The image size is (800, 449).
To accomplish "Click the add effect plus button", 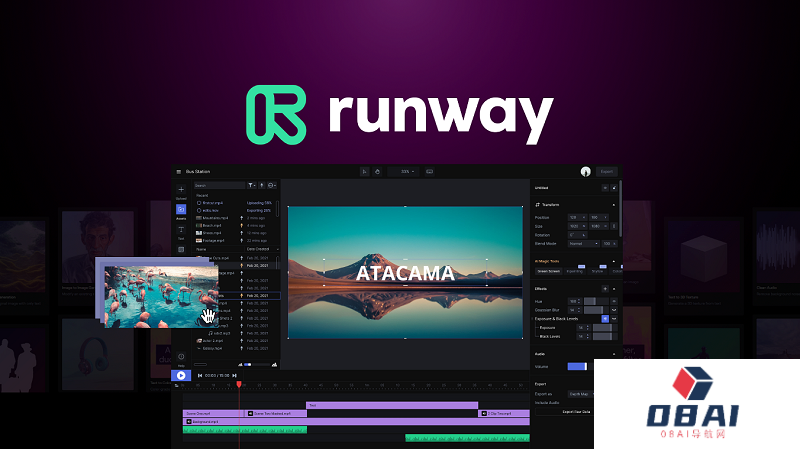I will [604, 288].
